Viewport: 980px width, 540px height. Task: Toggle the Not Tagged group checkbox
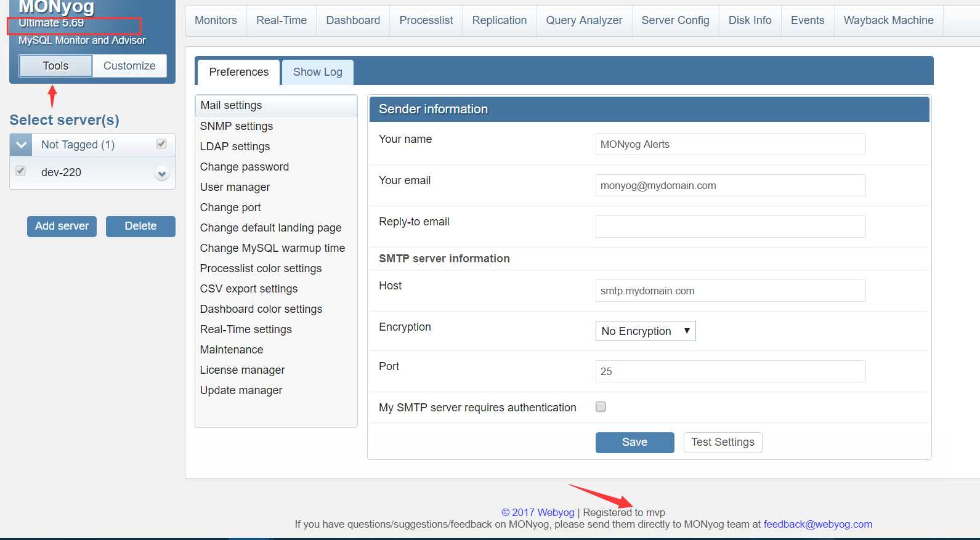pyautogui.click(x=161, y=143)
